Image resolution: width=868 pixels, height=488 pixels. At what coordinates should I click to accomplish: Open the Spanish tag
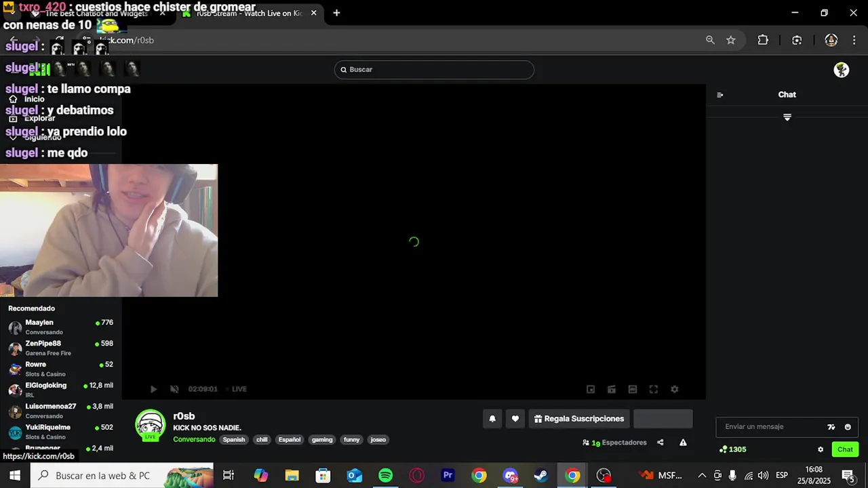click(234, 440)
